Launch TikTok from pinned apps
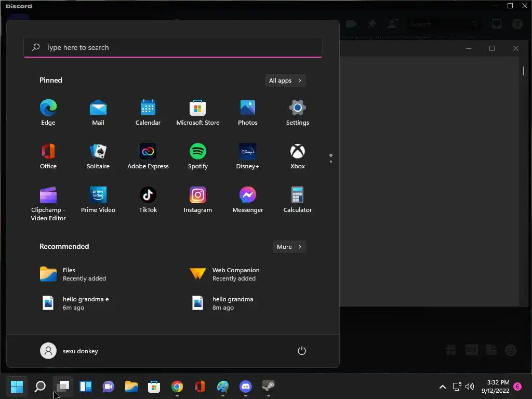Image resolution: width=532 pixels, height=399 pixels. [148, 200]
